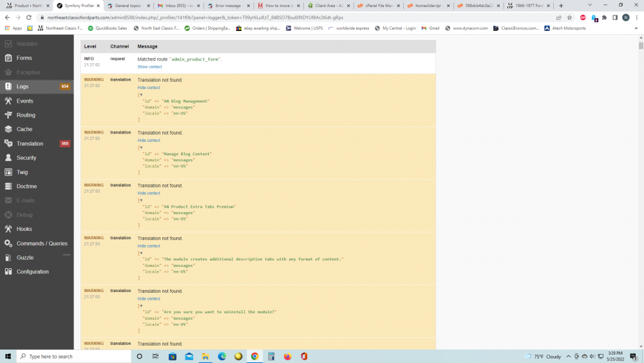
Task: Go back with the browser back arrow
Action: (x=7, y=17)
